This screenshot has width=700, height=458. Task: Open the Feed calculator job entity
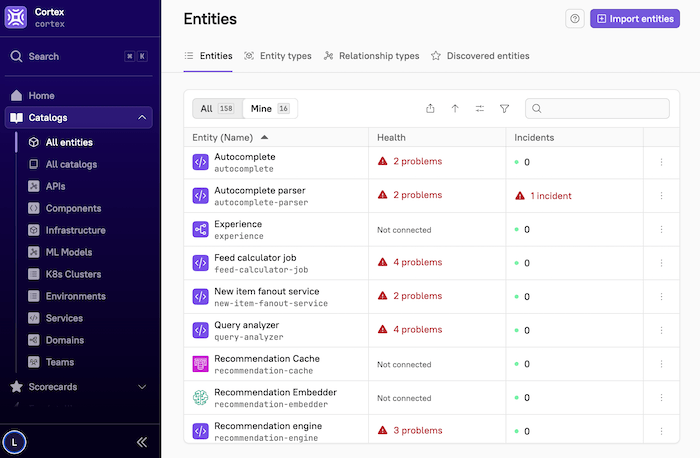click(x=255, y=258)
